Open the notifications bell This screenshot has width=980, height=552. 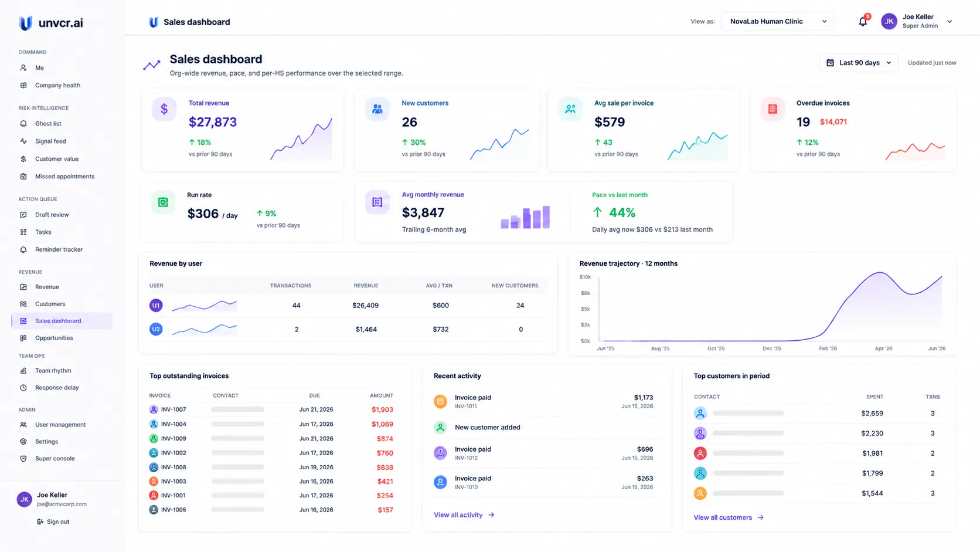[863, 22]
